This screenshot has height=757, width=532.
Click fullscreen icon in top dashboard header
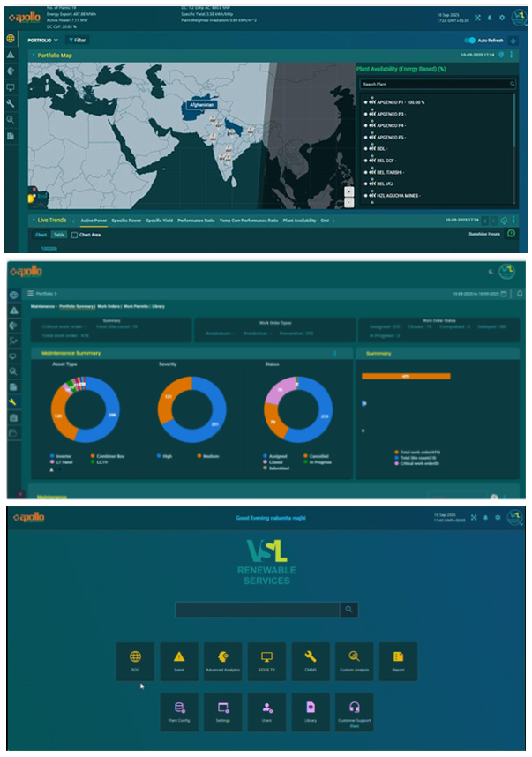[x=477, y=18]
